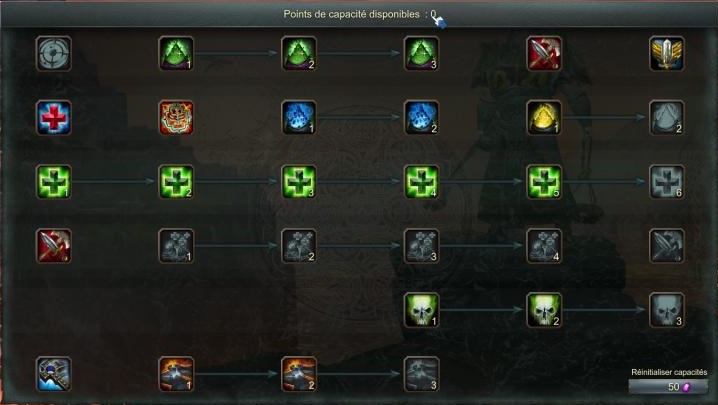718x405 pixels.
Task: Select the locked grey skull skill level 3
Action: pos(667,310)
